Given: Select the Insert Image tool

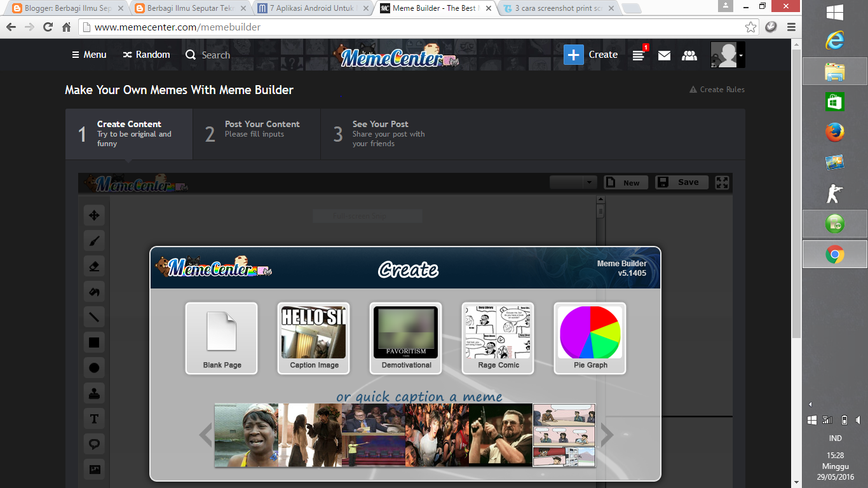Looking at the screenshot, I should coord(94,470).
